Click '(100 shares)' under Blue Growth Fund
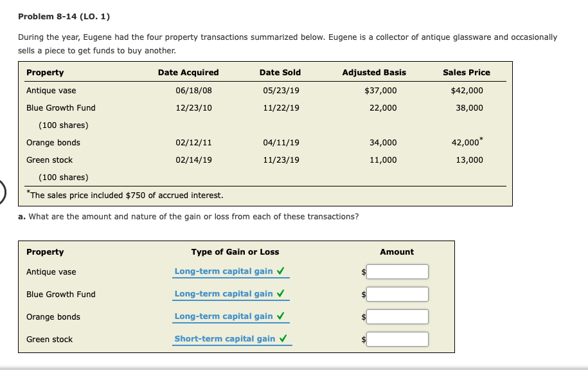588x373 pixels. tap(64, 125)
